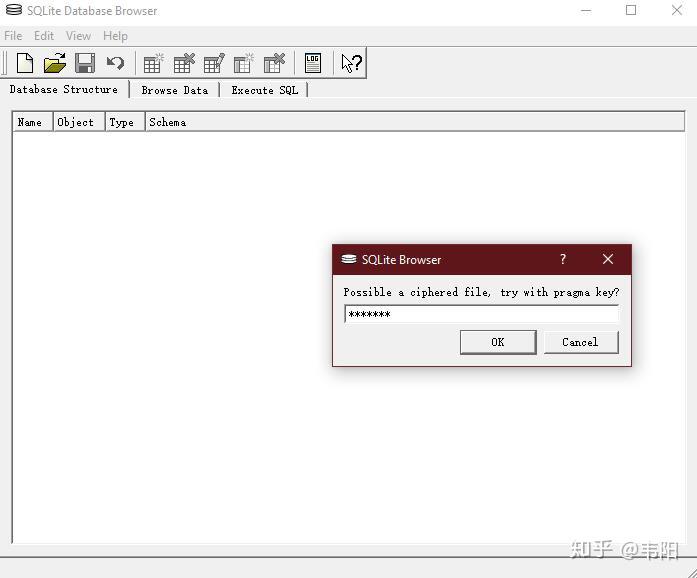Switch to the Database Structure tab
Viewport: 697px width, 578px height.
pos(64,89)
